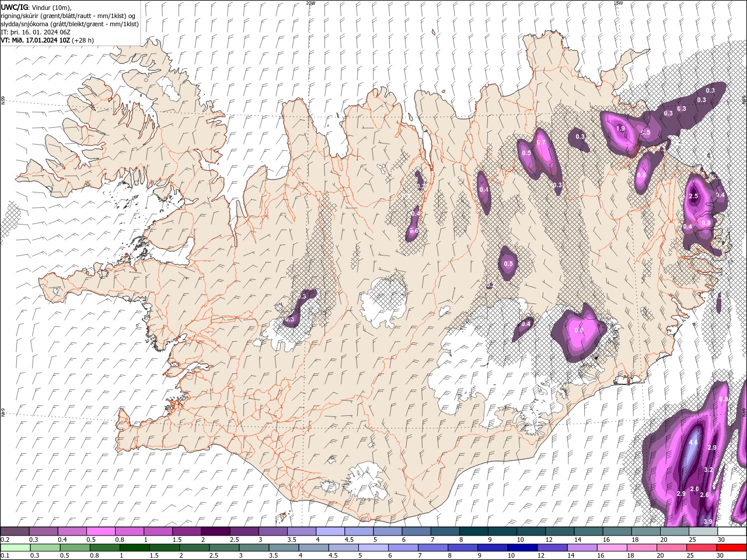
Task: Click the 3.2 value in the offshore precipitation
Action: click(x=708, y=470)
